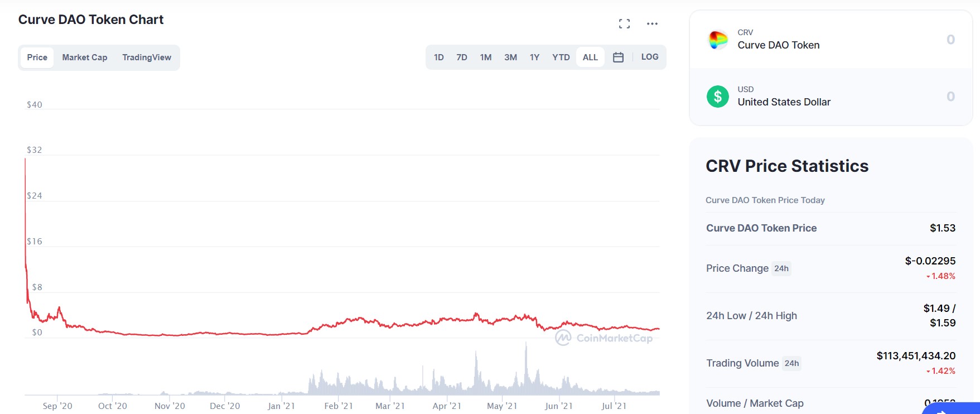The height and width of the screenshot is (414, 980).
Task: Open the TradingView tab
Action: pyautogui.click(x=146, y=57)
